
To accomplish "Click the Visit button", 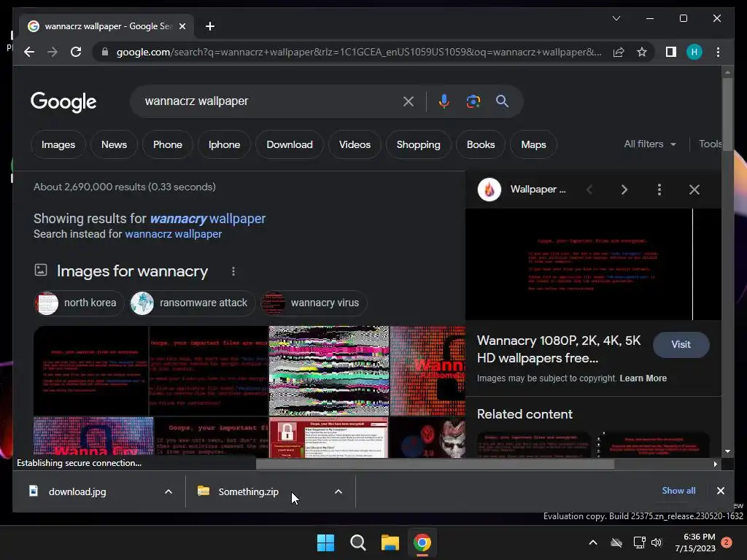I will [681, 344].
